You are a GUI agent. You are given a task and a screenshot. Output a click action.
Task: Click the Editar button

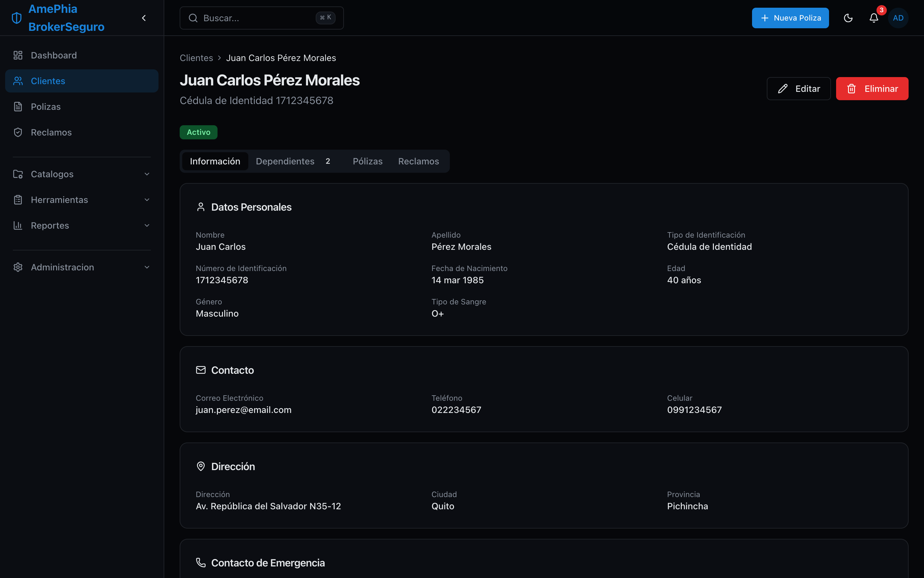pyautogui.click(x=799, y=89)
